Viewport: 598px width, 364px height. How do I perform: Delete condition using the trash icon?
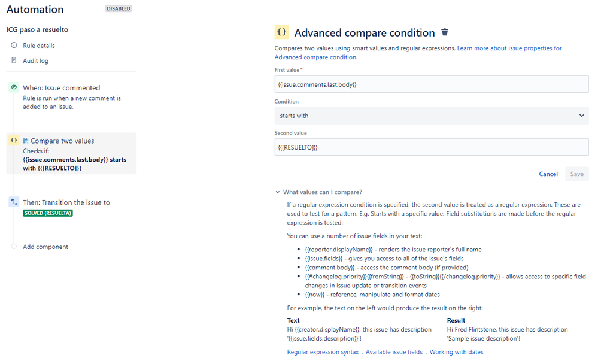[x=445, y=32]
